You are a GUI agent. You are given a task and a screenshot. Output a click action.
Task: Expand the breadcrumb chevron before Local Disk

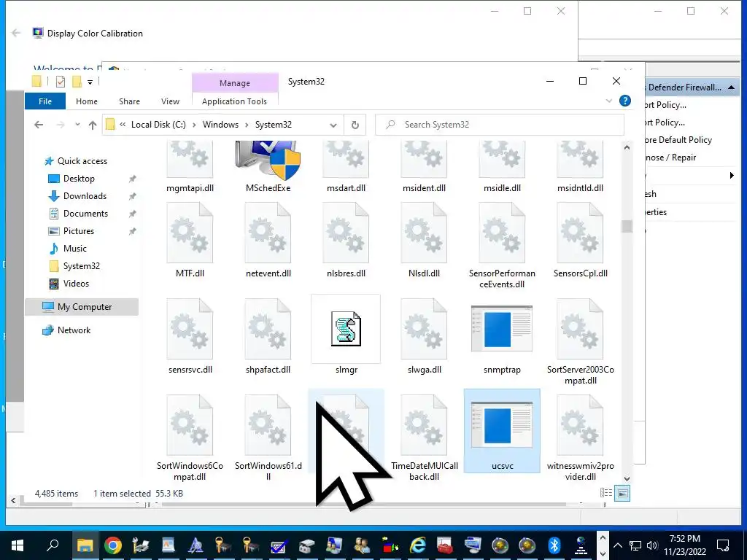coord(123,125)
